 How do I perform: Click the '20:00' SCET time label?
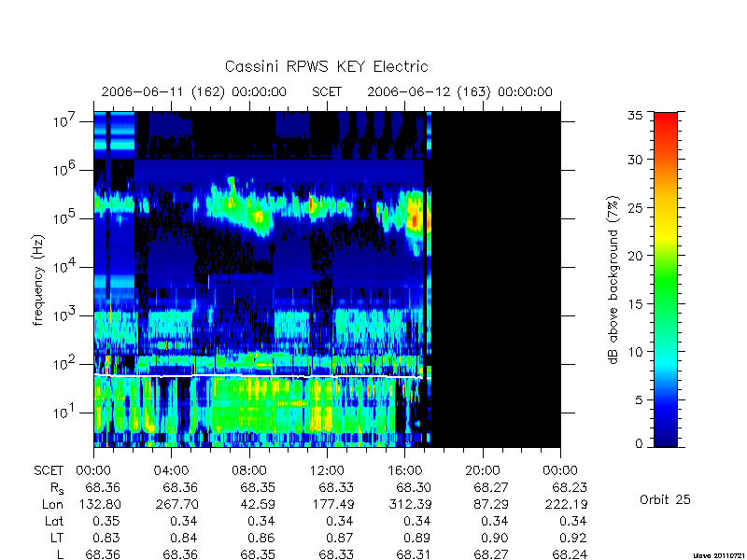tap(483, 470)
